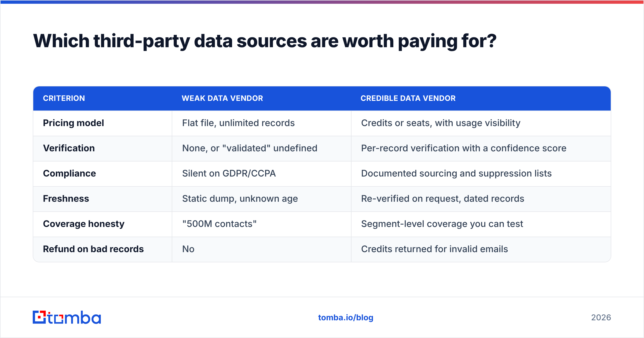
Task: Click the heading about third-party data sources
Action: click(x=265, y=41)
